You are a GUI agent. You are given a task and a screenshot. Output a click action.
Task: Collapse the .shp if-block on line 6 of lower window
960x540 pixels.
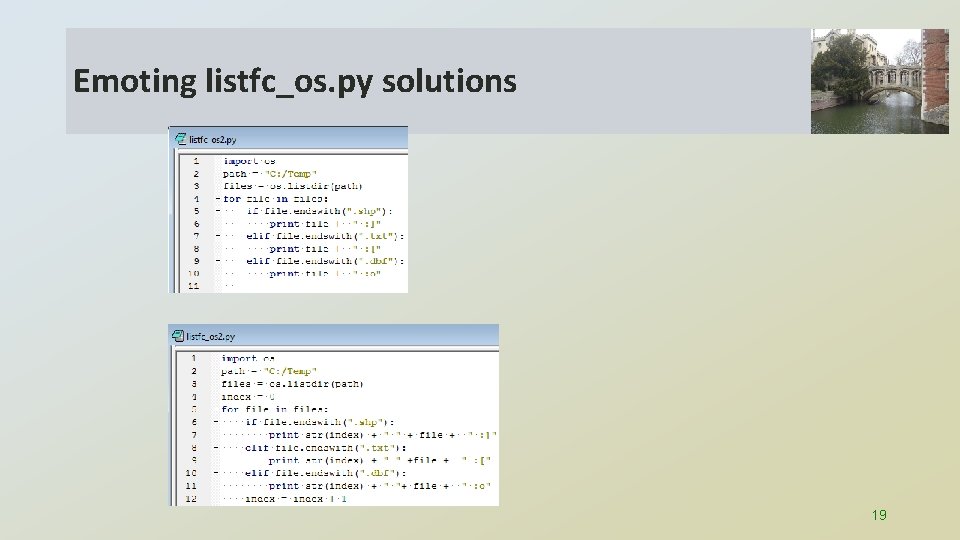[216, 422]
